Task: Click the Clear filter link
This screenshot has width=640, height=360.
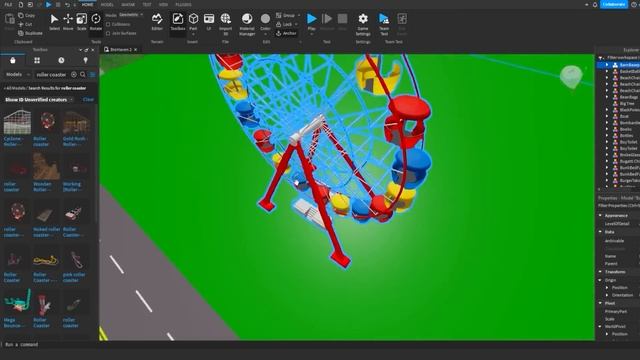Action: pyautogui.click(x=88, y=100)
